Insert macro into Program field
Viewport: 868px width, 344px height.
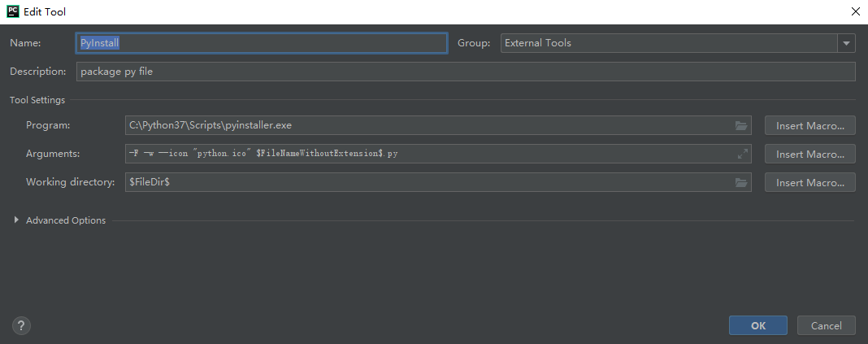click(x=809, y=126)
